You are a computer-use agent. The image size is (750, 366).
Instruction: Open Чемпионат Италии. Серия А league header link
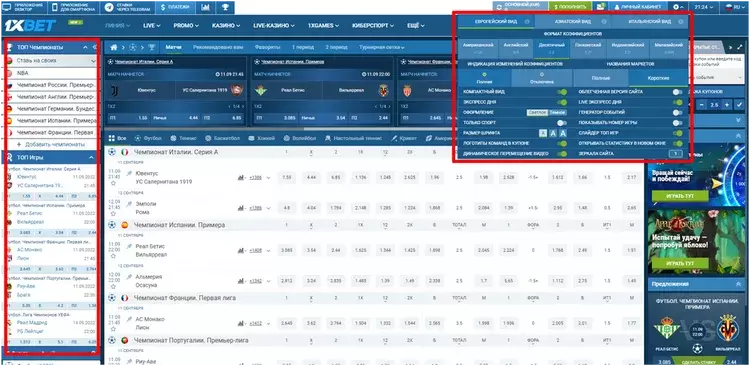click(176, 152)
